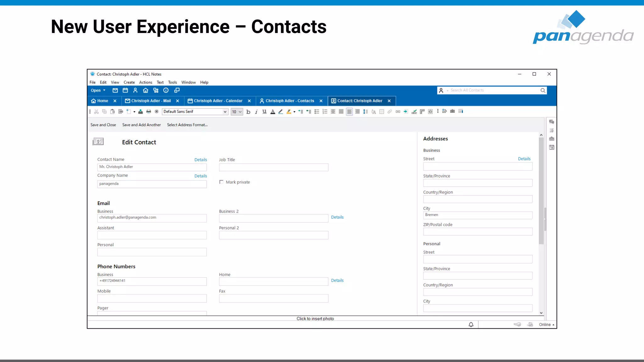The image size is (644, 362).
Task: Open the Actions menu
Action: coord(146,82)
